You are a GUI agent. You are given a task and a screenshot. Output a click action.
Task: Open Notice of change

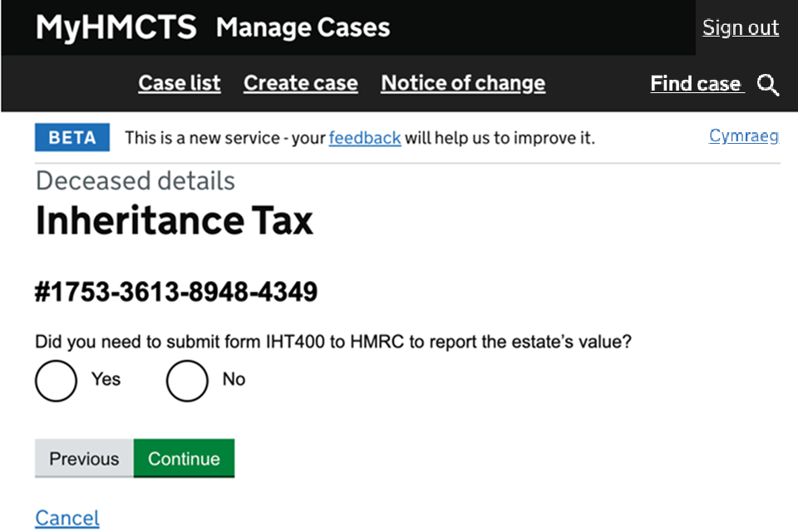pyautogui.click(x=463, y=83)
